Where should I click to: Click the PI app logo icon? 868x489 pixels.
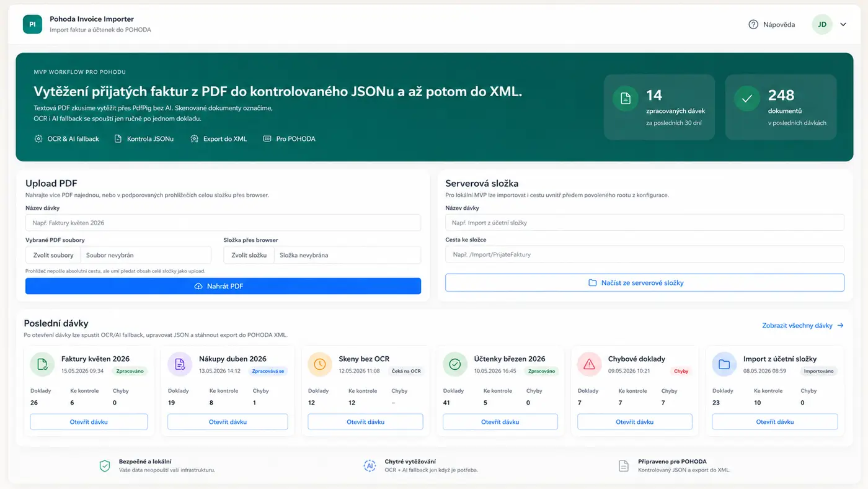coord(32,24)
